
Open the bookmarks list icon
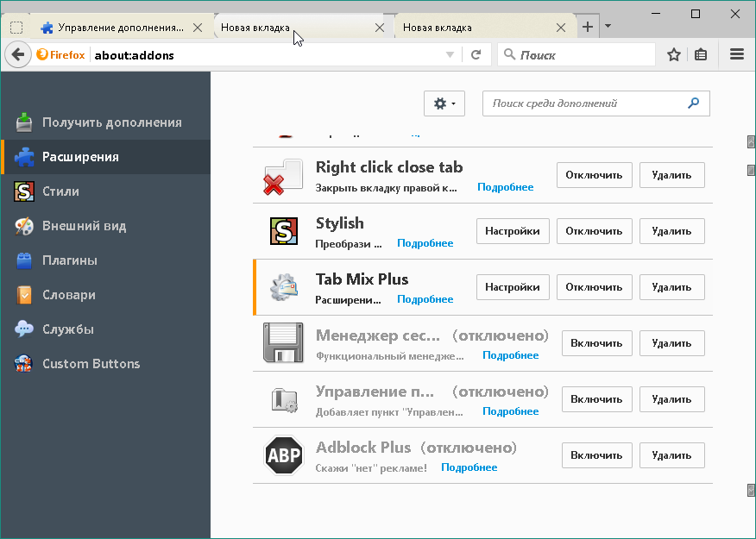pyautogui.click(x=701, y=54)
